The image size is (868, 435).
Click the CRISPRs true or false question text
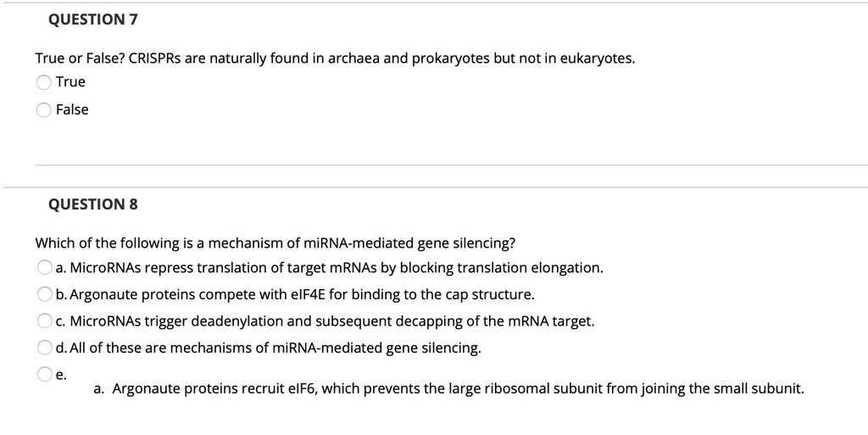point(335,59)
